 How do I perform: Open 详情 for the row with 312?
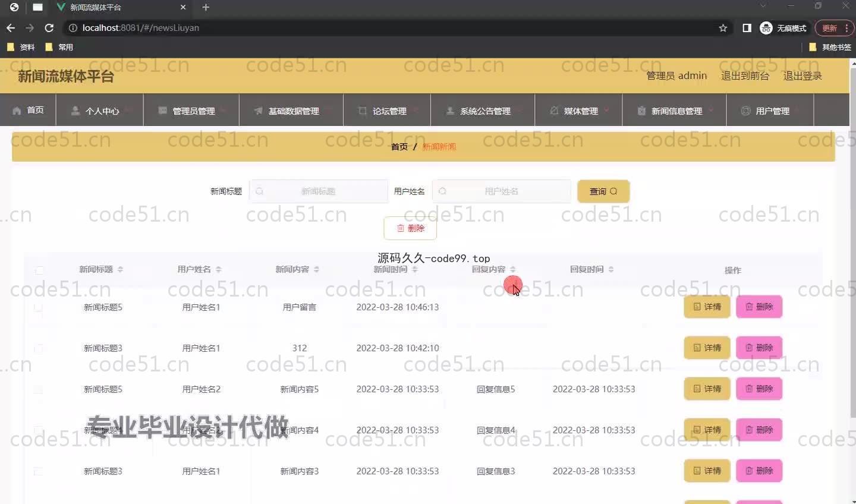707,348
